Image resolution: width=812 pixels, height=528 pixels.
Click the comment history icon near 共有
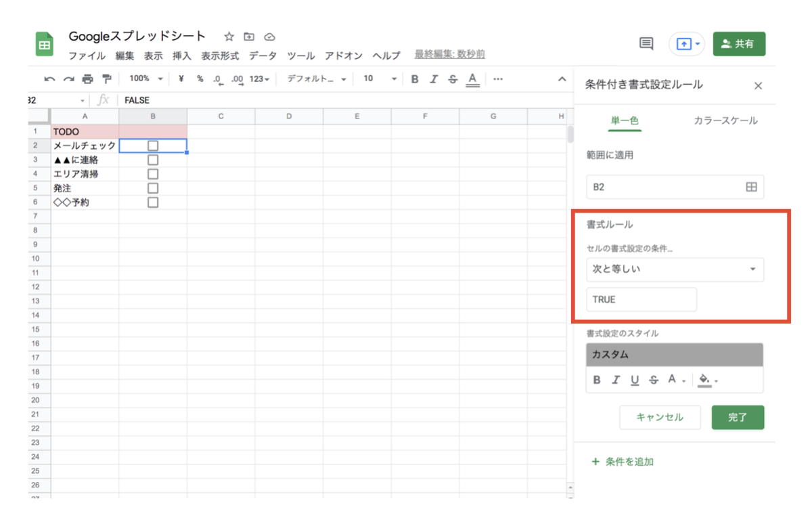(645, 43)
